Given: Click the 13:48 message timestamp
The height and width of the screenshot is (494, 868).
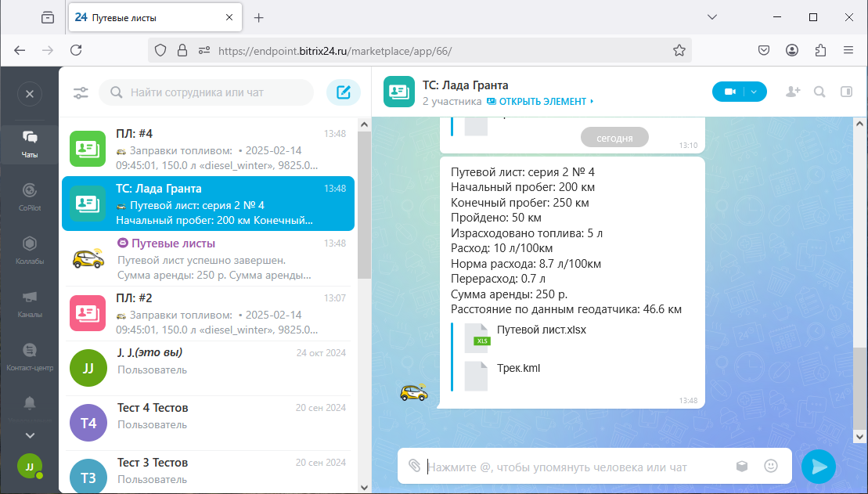Looking at the screenshot, I should 688,400.
